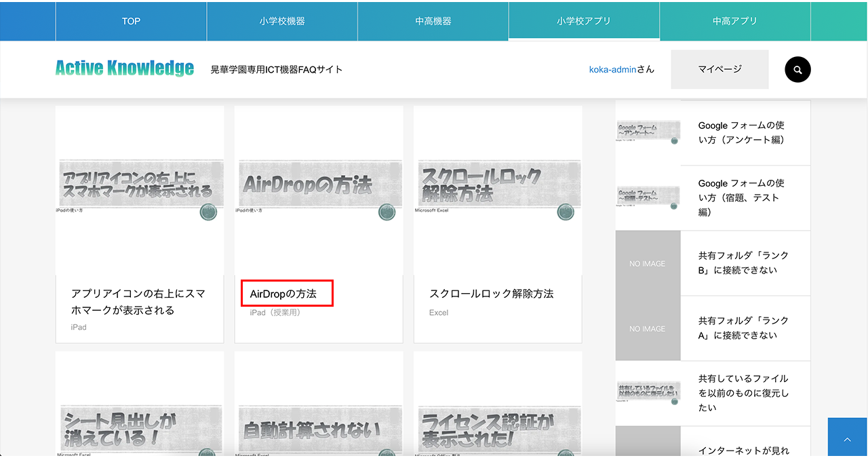This screenshot has height=458, width=868.
Task: Open the 自動計算されない thumbnail
Action: coord(319,404)
